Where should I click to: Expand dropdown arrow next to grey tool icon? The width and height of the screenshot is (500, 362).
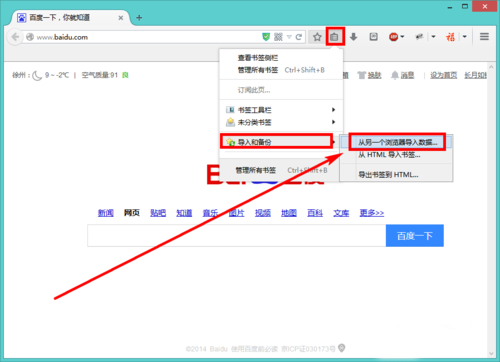click(x=433, y=37)
